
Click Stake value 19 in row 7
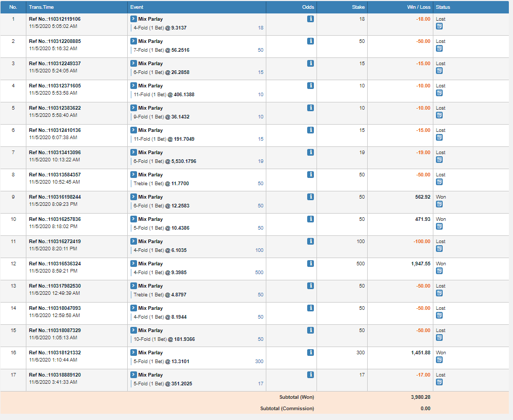362,153
